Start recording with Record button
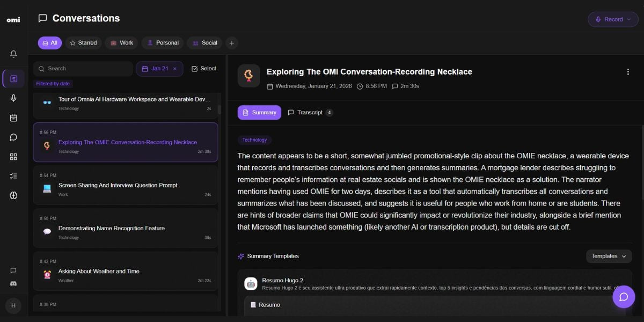Screen dimensions: 644x322 613,19
